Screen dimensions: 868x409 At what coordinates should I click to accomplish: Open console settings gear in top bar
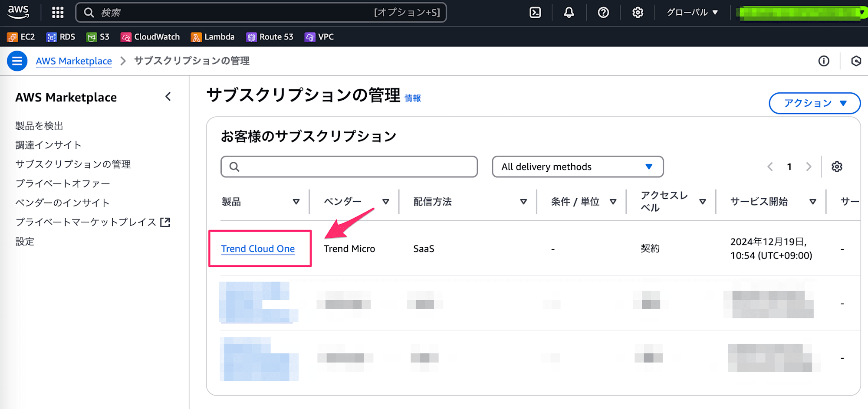click(x=638, y=13)
